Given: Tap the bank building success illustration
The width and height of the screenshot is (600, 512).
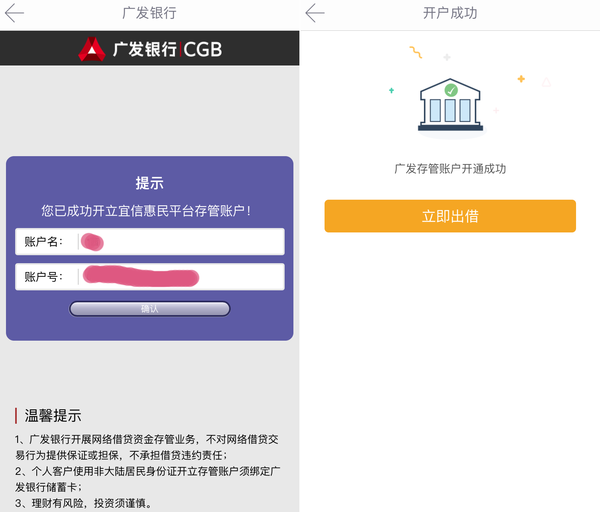Looking at the screenshot, I should pyautogui.click(x=450, y=104).
